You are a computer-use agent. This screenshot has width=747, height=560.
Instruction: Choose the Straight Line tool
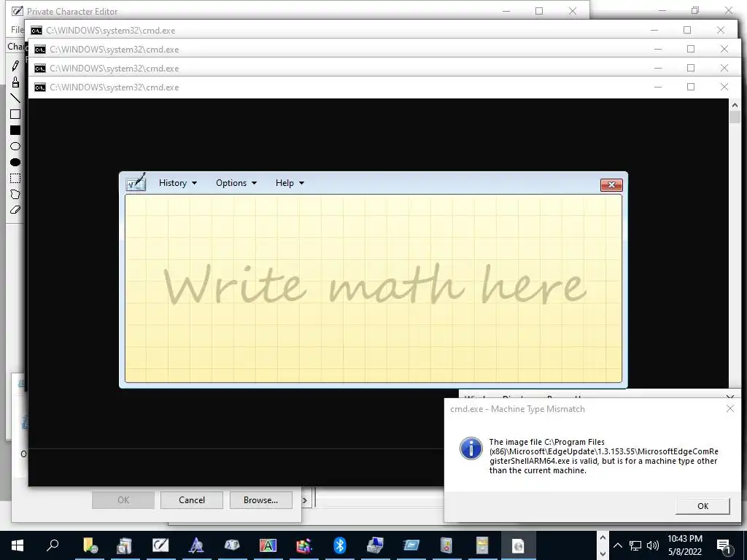click(x=15, y=98)
